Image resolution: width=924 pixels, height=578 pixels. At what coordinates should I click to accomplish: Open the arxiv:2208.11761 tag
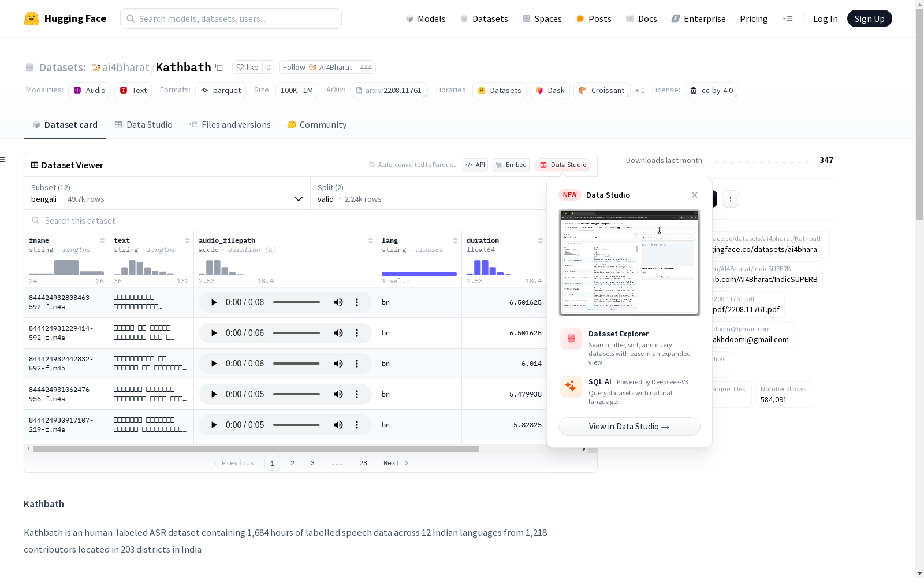(389, 90)
